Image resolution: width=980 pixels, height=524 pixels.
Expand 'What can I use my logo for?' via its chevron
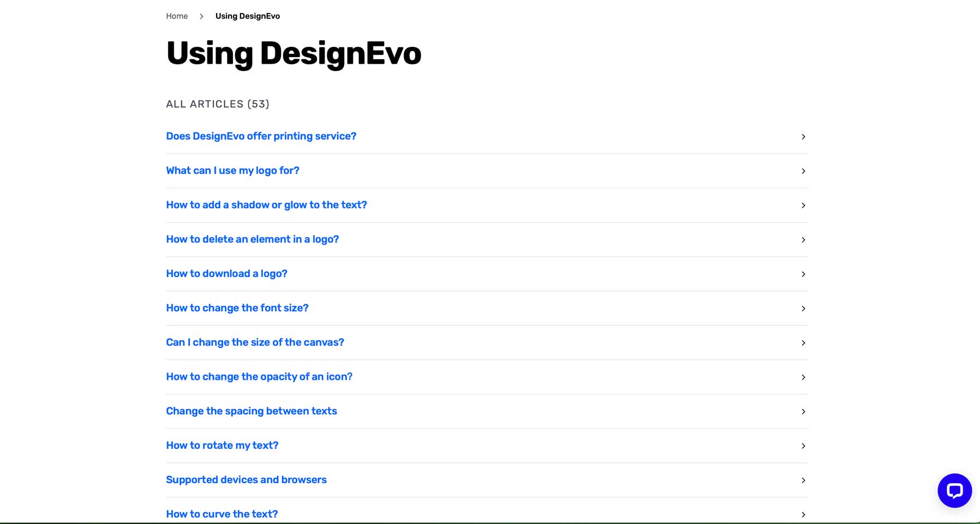pyautogui.click(x=803, y=171)
